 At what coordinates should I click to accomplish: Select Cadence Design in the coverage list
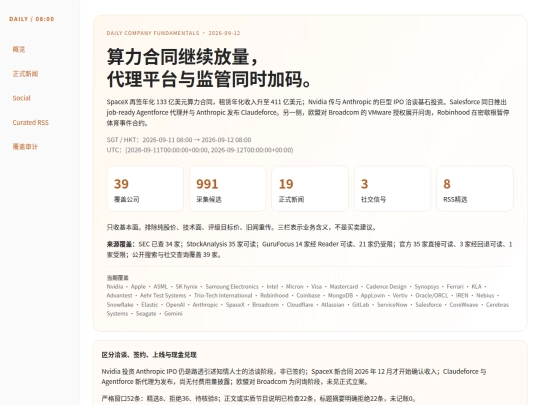click(x=386, y=287)
